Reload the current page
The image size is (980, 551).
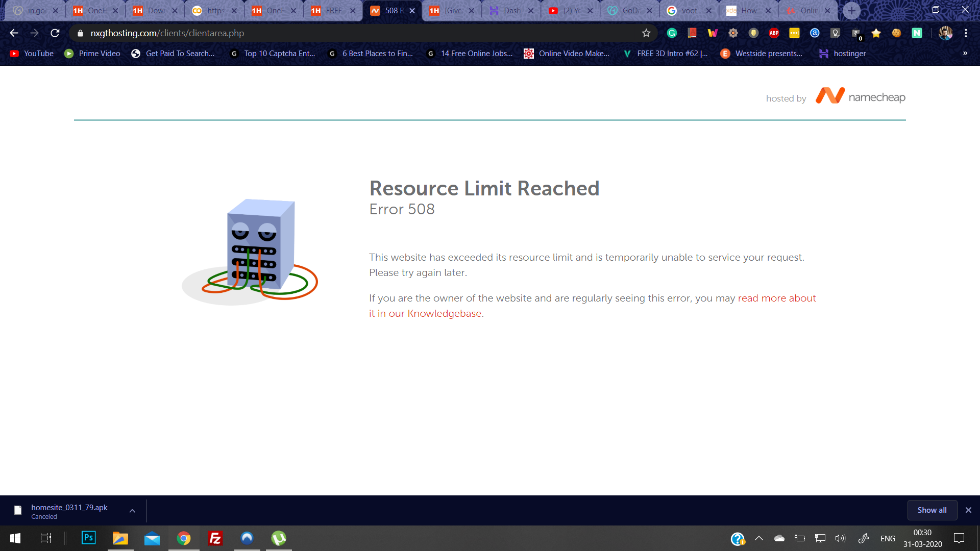tap(55, 33)
